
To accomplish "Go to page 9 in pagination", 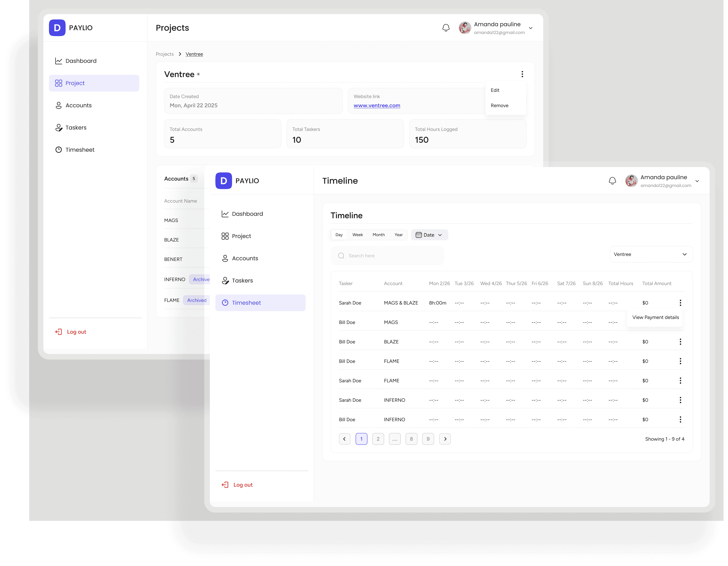I will click(x=428, y=439).
